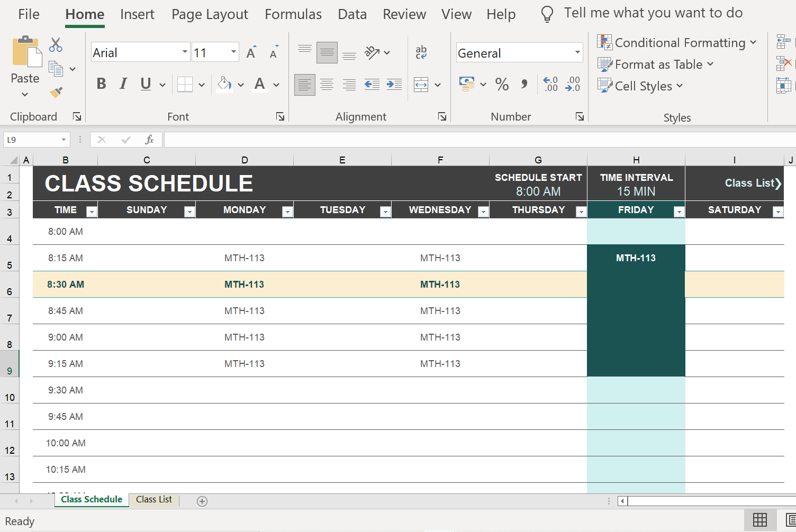Image resolution: width=796 pixels, height=532 pixels.
Task: Toggle italic formatting
Action: click(x=123, y=84)
